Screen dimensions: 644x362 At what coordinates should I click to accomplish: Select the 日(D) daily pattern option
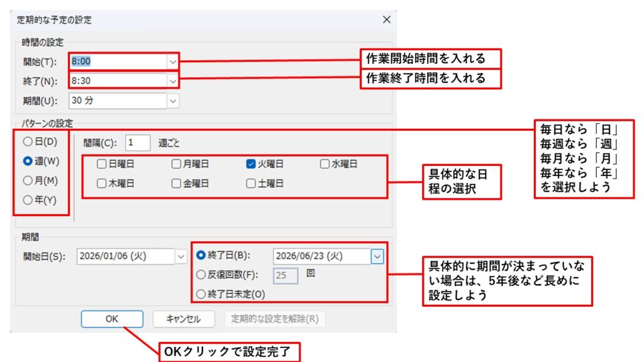[x=27, y=142]
